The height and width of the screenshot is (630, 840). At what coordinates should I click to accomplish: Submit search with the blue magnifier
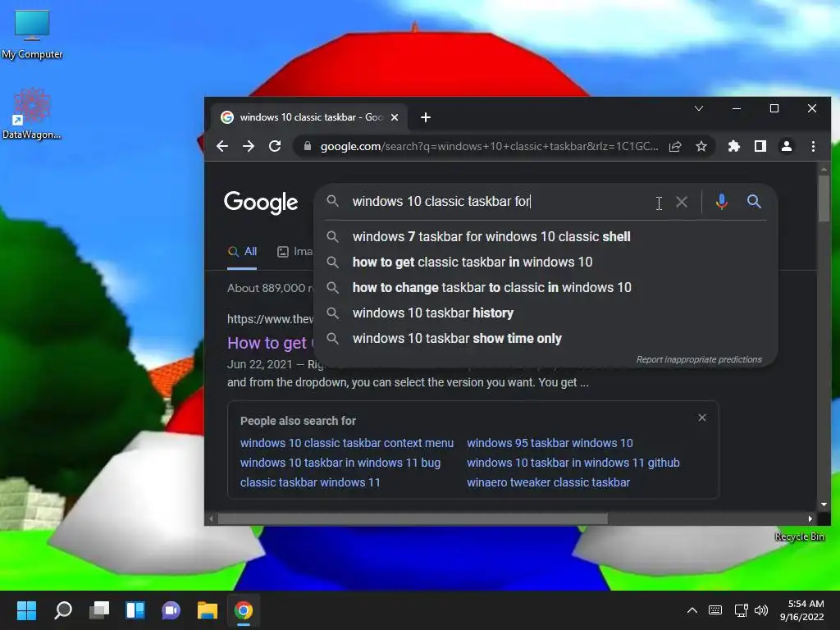point(754,202)
